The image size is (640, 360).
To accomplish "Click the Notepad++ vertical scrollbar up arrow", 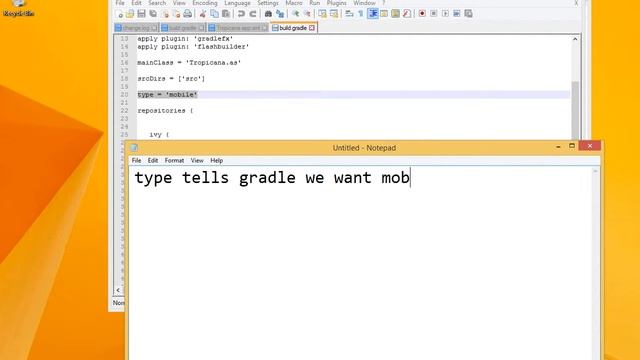I will coord(575,39).
